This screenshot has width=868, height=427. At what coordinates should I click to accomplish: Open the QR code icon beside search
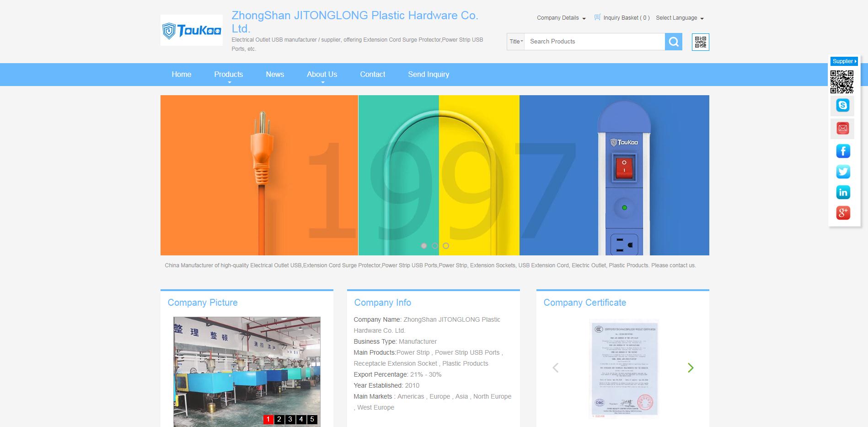click(700, 42)
